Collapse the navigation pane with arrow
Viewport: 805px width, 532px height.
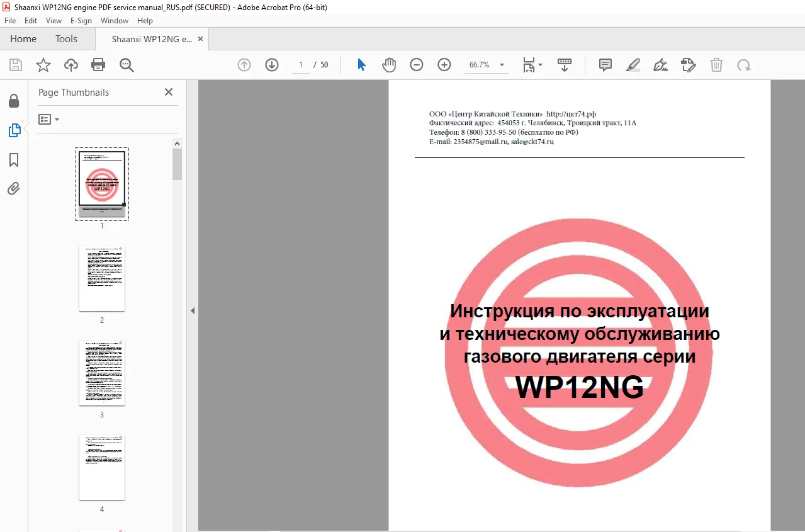coord(193,310)
